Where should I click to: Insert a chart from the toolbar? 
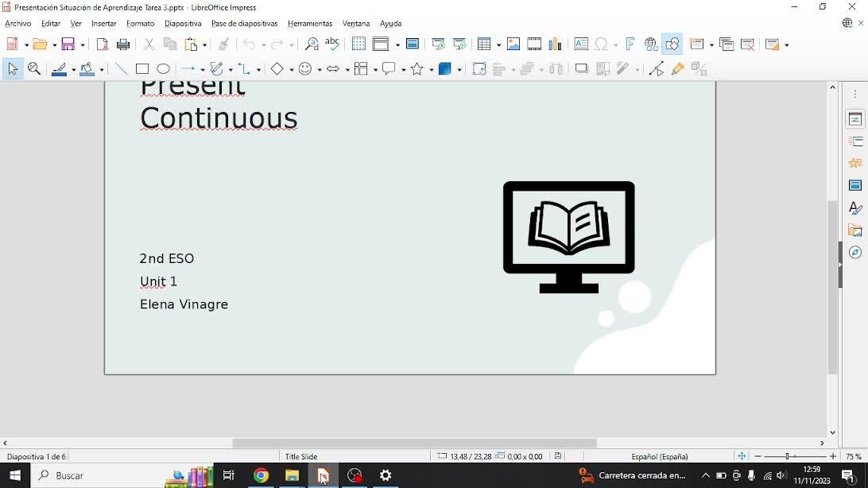click(556, 45)
